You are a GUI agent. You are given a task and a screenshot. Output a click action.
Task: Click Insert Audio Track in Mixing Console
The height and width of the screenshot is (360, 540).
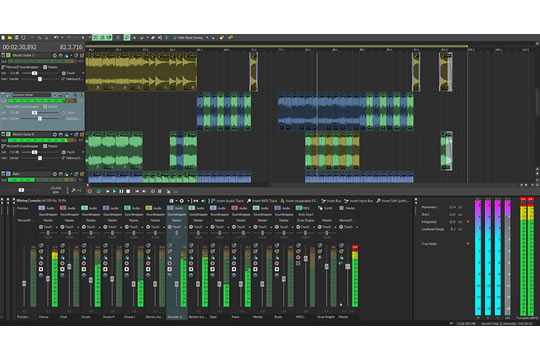click(227, 201)
